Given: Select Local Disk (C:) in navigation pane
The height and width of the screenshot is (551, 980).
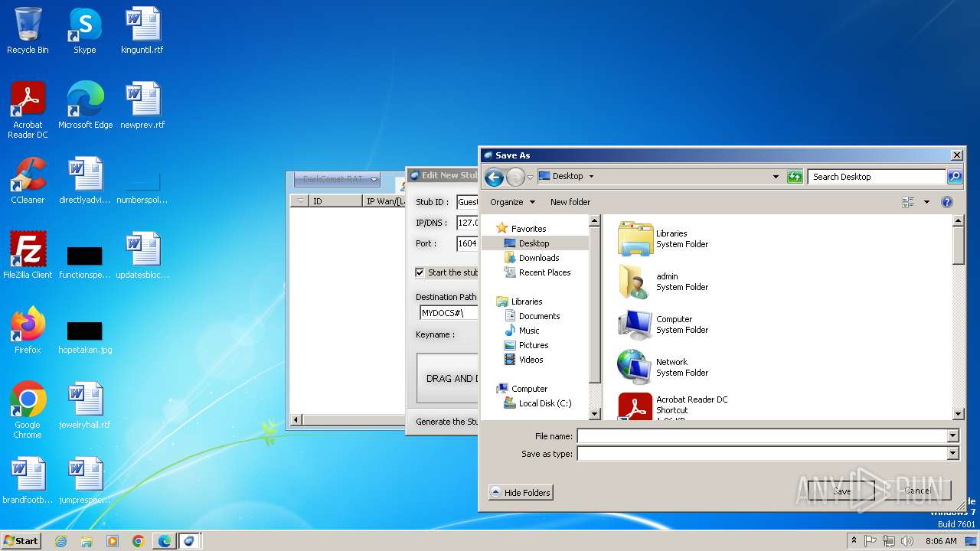Looking at the screenshot, I should (x=537, y=403).
